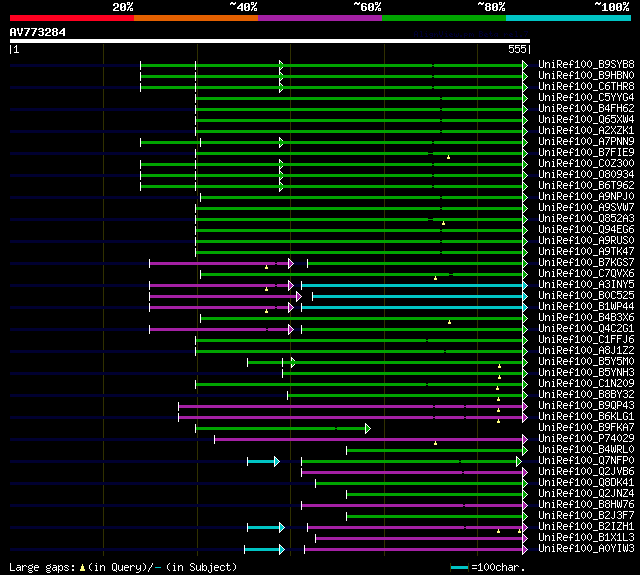Select UniRef100_B4WRL0 label

[586, 450]
